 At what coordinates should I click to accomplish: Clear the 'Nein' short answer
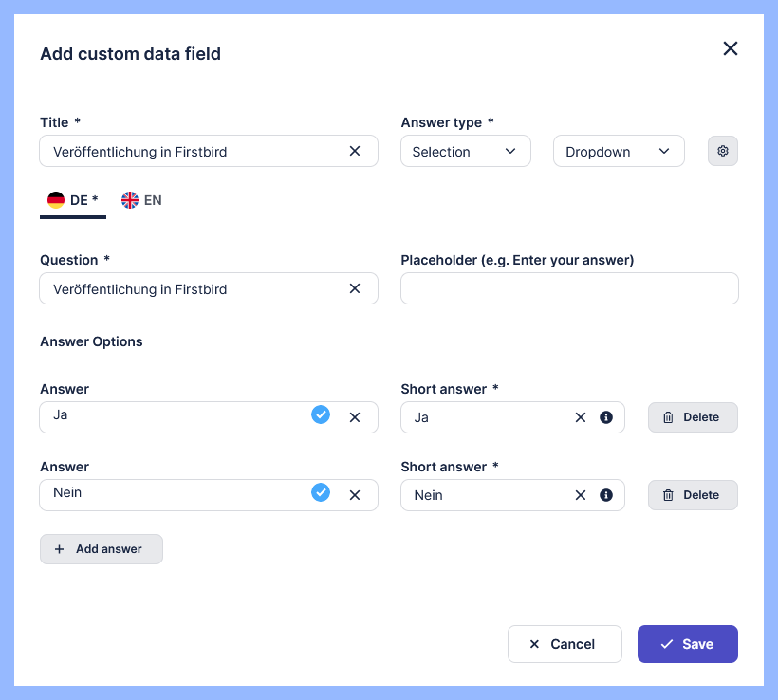point(581,495)
